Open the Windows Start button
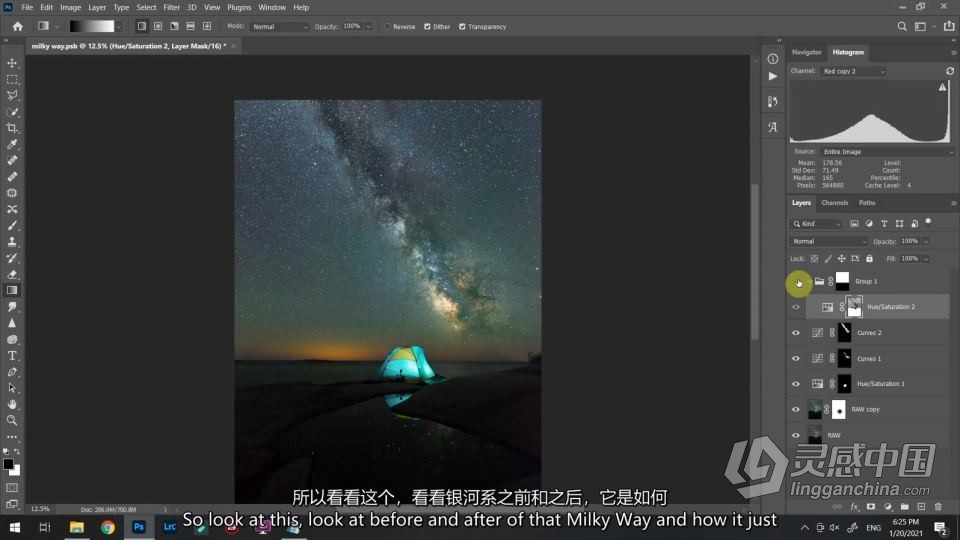Viewport: 960px width, 540px height. click(x=15, y=527)
